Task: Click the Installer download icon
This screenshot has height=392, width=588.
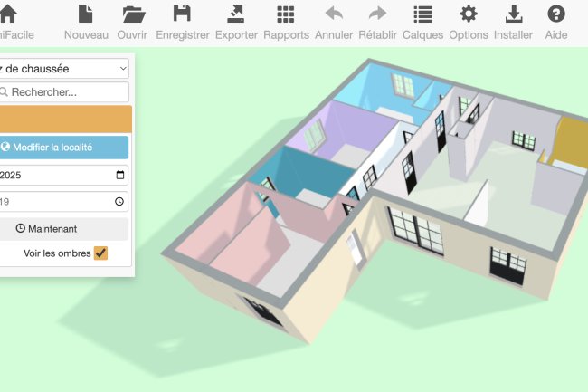Action: click(x=514, y=14)
